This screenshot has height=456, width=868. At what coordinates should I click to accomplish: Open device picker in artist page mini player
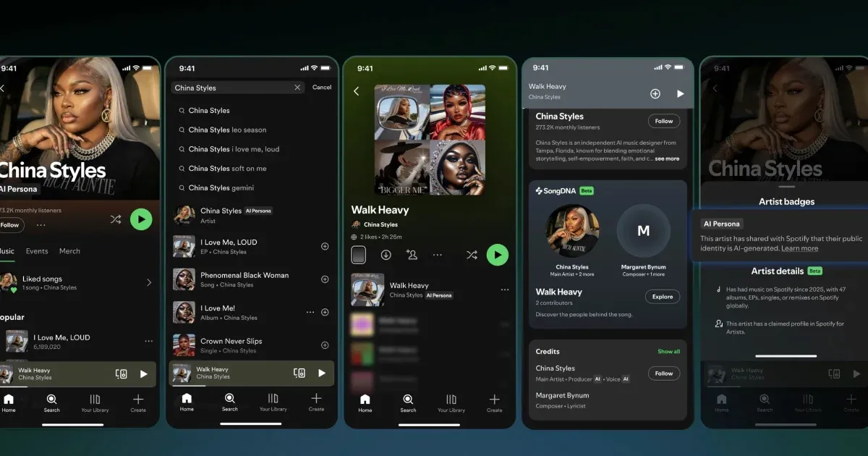(x=122, y=373)
